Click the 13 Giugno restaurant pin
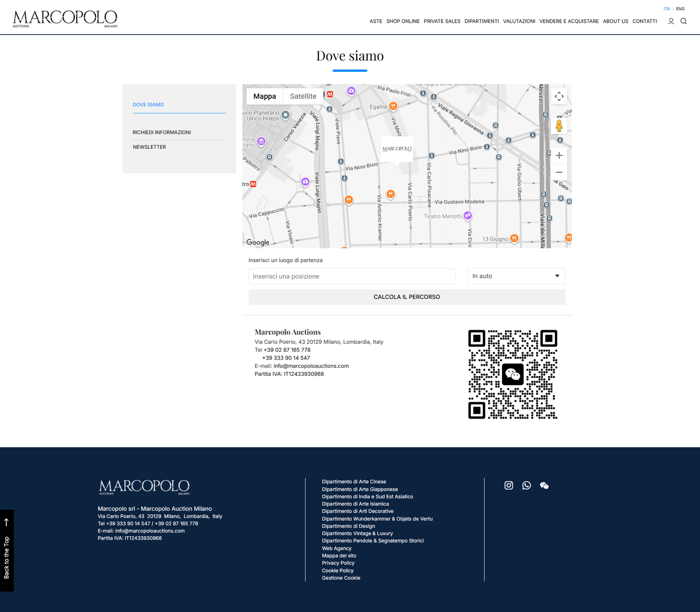 514,238
